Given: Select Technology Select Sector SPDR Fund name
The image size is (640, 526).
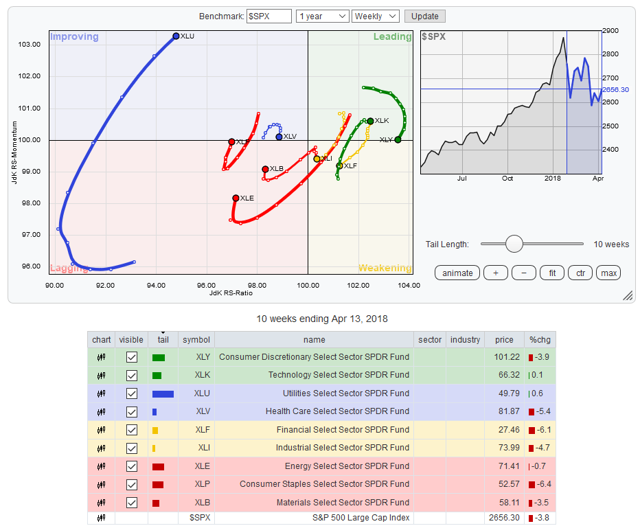Looking at the screenshot, I should (x=338, y=375).
